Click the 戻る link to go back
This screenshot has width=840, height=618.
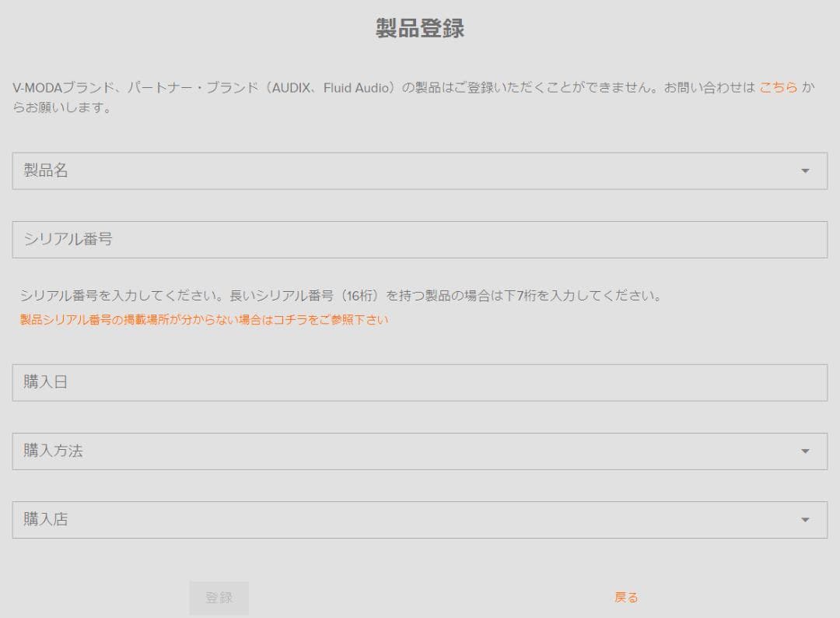[626, 598]
